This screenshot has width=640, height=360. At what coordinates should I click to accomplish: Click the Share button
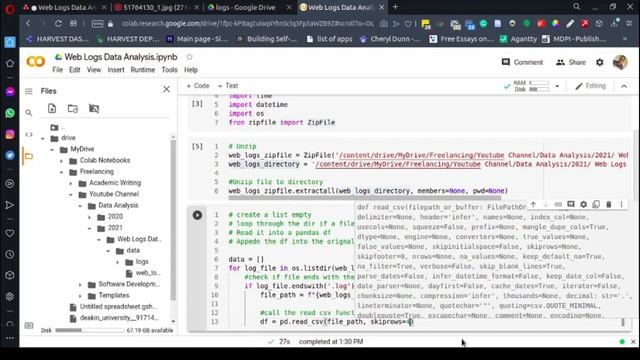(x=571, y=62)
